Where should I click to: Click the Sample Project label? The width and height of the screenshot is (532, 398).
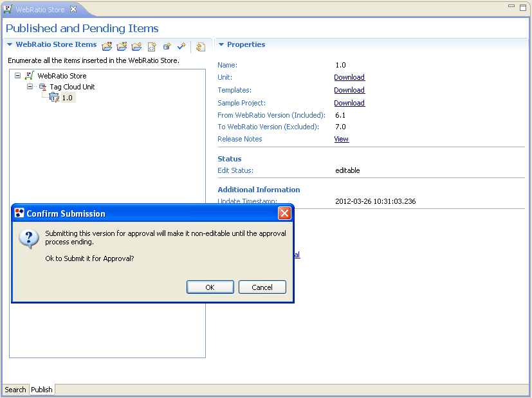point(242,103)
